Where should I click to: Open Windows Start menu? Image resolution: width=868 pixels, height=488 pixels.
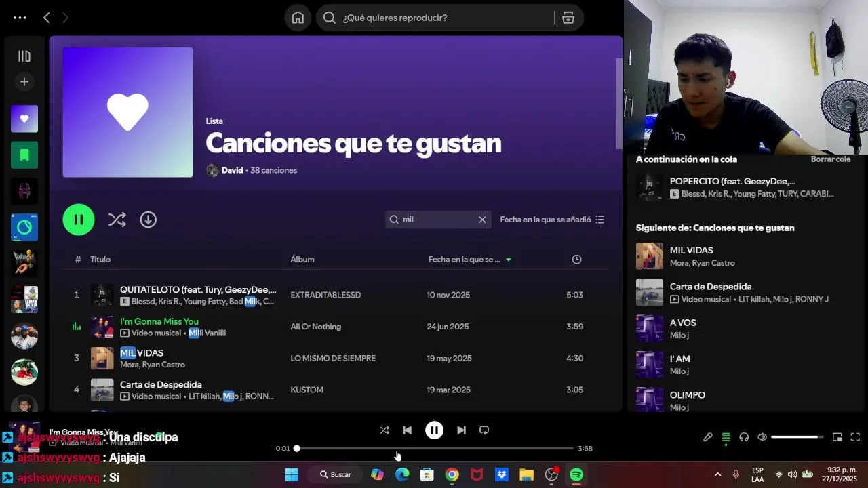(292, 474)
